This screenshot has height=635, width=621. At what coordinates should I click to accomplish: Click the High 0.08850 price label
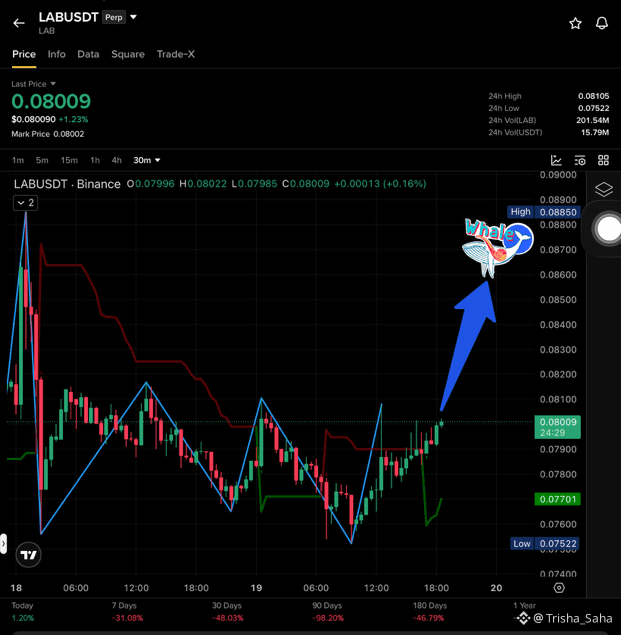[x=543, y=212]
